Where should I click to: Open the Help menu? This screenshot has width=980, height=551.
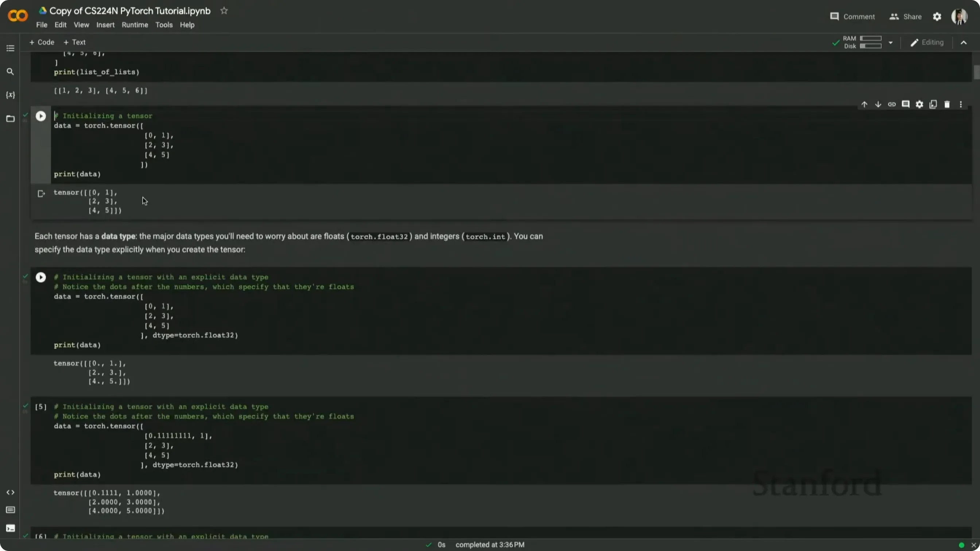pos(187,25)
